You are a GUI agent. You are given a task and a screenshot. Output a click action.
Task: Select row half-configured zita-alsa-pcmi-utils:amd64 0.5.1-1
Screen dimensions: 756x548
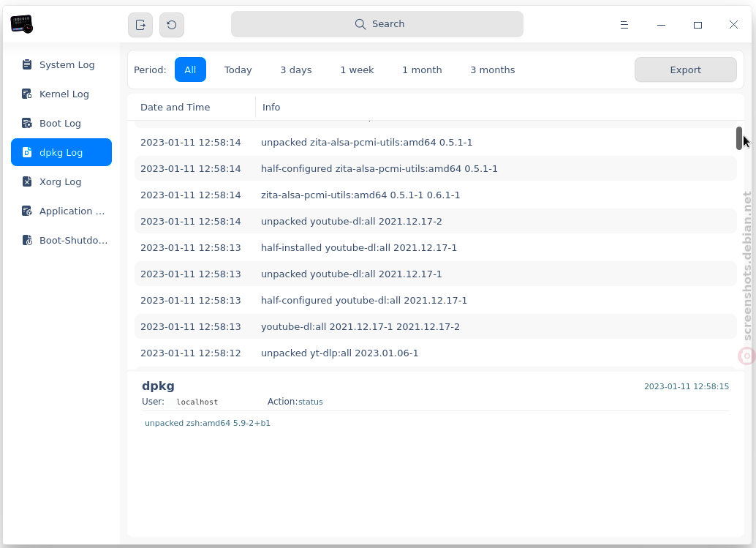tap(435, 169)
